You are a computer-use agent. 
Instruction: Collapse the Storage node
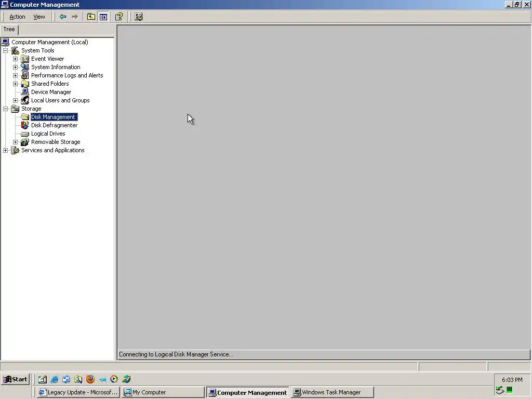point(5,109)
